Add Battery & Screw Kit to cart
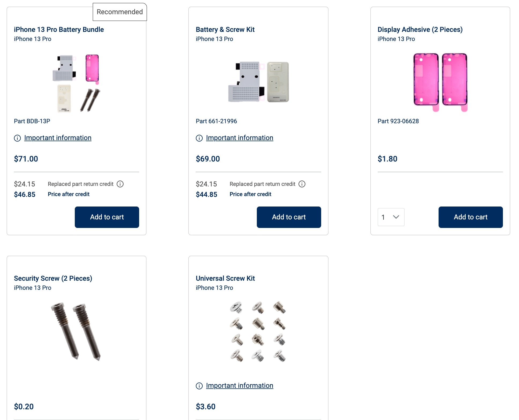 [289, 217]
